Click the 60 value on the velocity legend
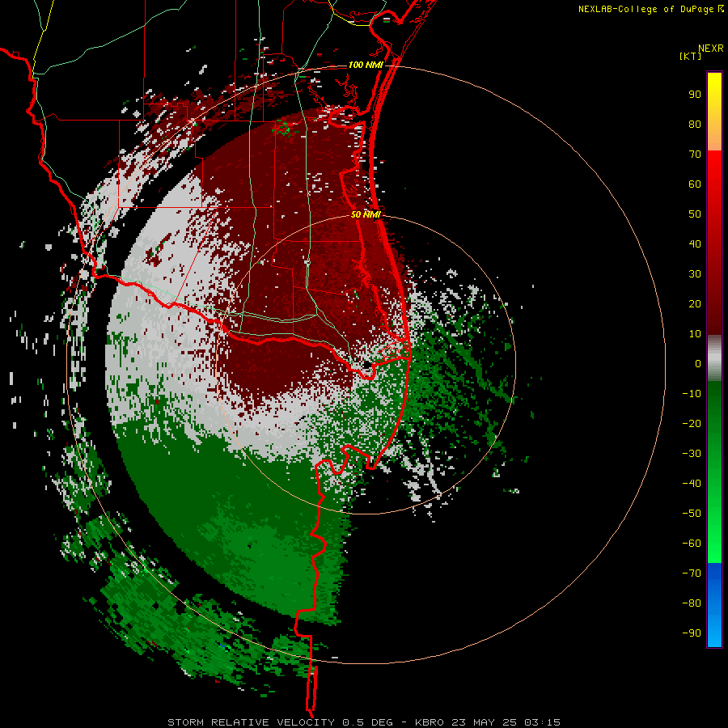Screen dimensions: 728x728 click(x=695, y=184)
